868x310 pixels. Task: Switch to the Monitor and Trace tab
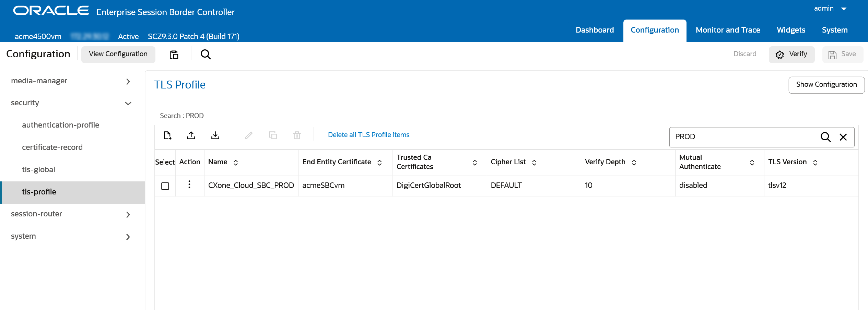[x=728, y=30]
